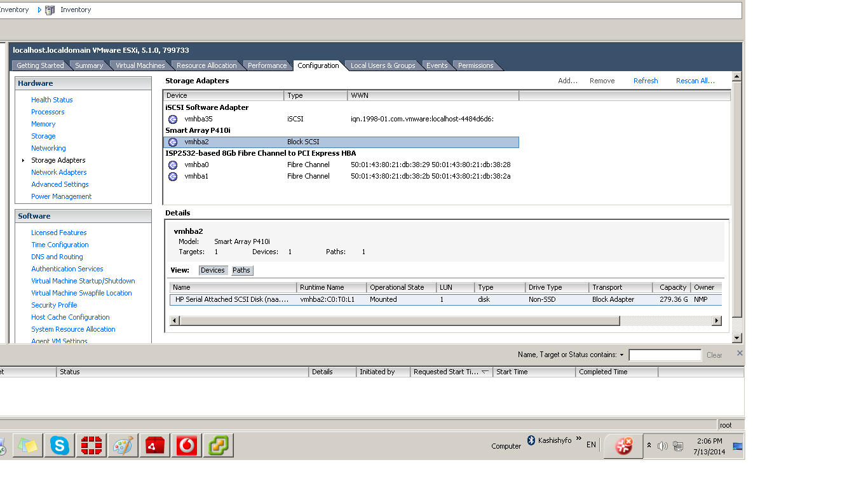Click the Status column header in tasks
The image size is (868, 488).
pyautogui.click(x=182, y=372)
